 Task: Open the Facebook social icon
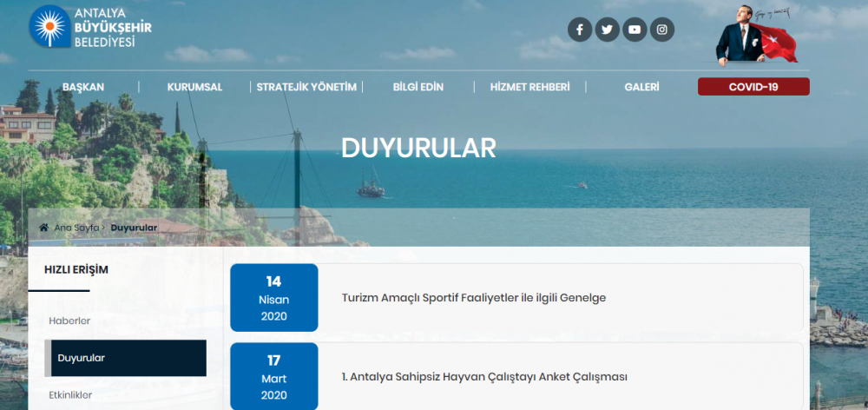[580, 30]
